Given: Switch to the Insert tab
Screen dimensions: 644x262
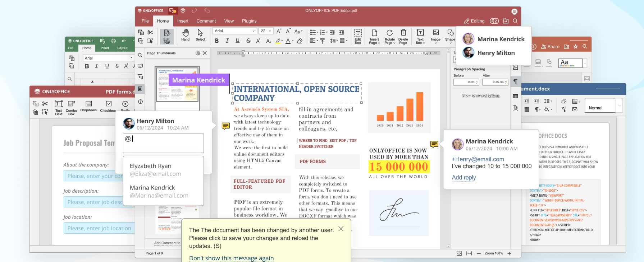Looking at the screenshot, I should pos(183,21).
